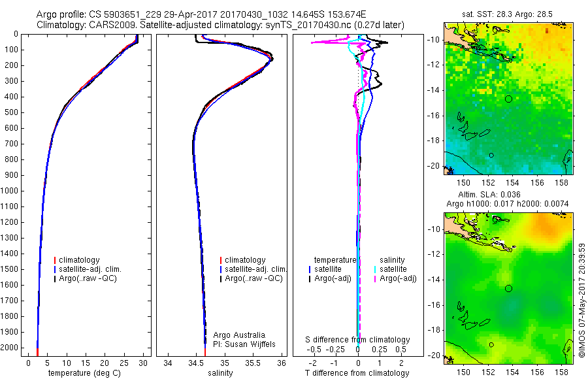The height and width of the screenshot is (379, 588).
Task: Click salinity tick label '35.5'
Action: [x=253, y=363]
